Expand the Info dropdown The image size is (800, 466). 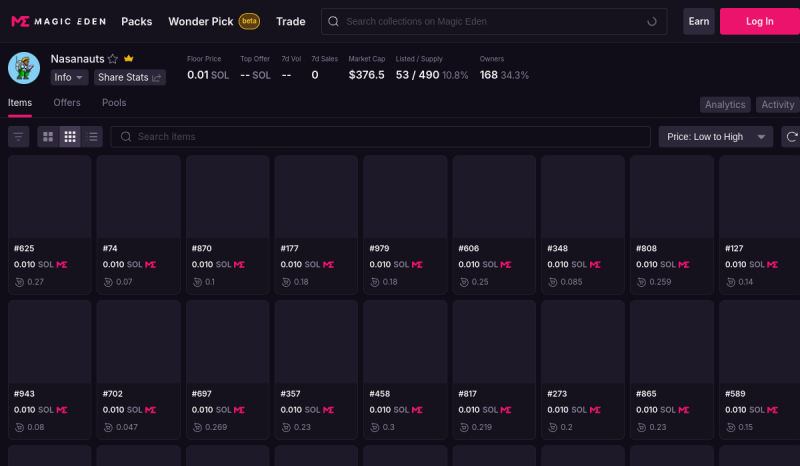(69, 77)
